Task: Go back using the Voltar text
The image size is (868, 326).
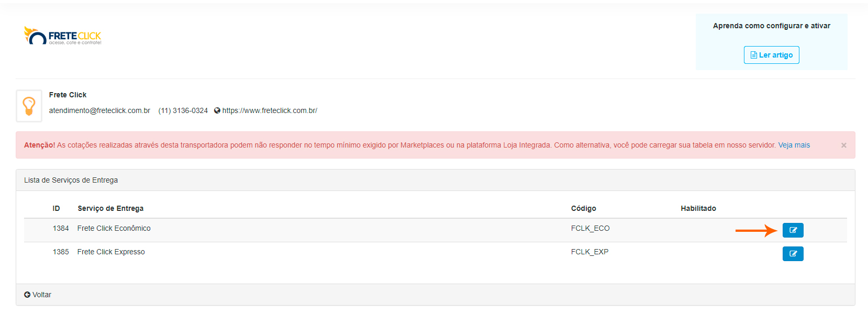Action: tap(42, 295)
